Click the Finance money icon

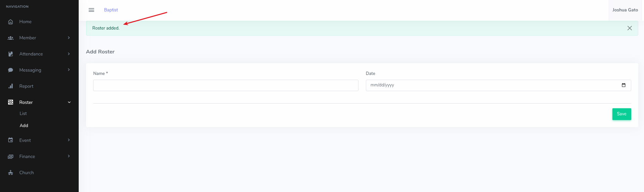pos(10,156)
